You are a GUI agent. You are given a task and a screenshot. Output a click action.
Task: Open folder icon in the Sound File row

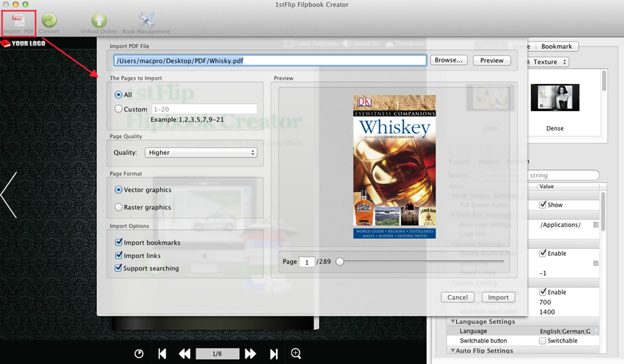point(596,263)
